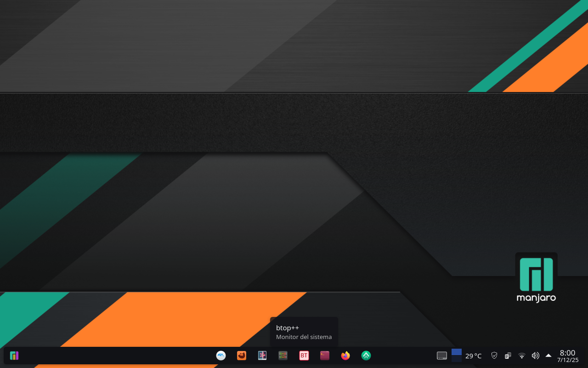Launch Firefox from the taskbar
Viewport: 588px width, 368px height.
(345, 356)
